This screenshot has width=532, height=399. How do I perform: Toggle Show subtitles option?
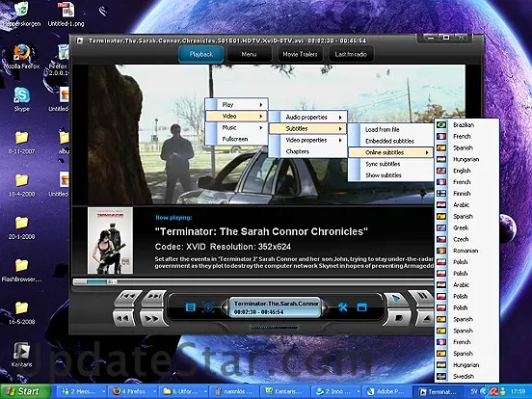point(391,175)
